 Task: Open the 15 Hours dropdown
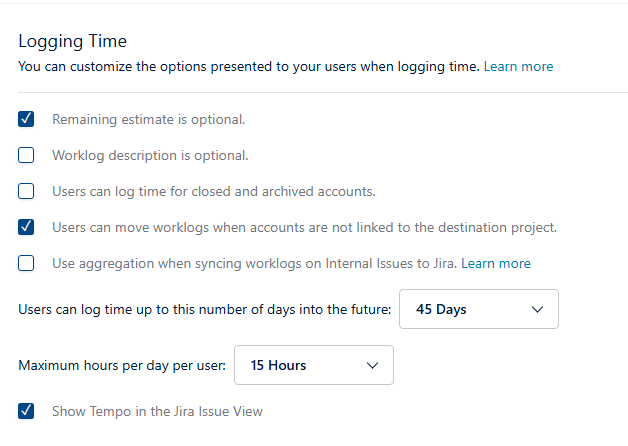coord(313,365)
